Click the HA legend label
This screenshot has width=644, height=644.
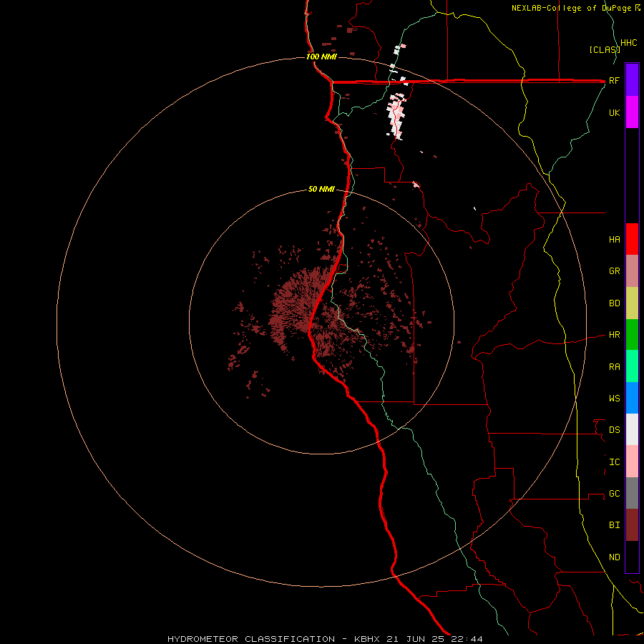[x=614, y=240]
